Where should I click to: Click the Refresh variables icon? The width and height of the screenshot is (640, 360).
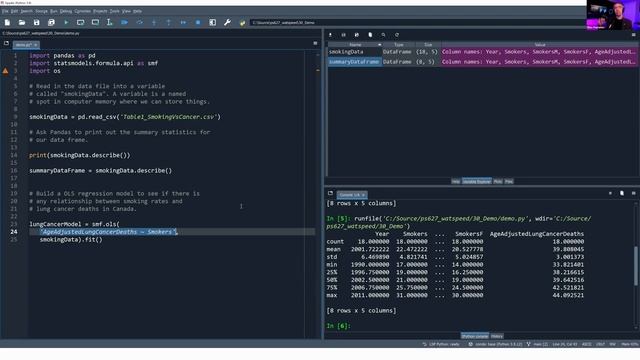397,35
